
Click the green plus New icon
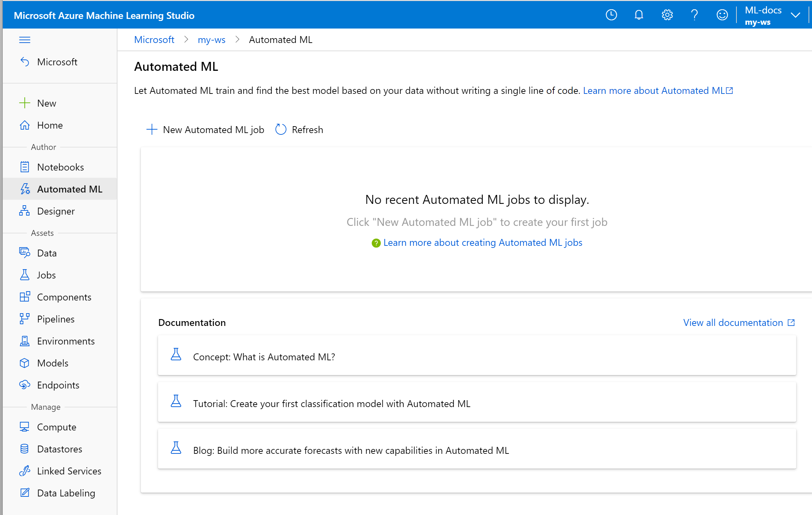pos(25,103)
